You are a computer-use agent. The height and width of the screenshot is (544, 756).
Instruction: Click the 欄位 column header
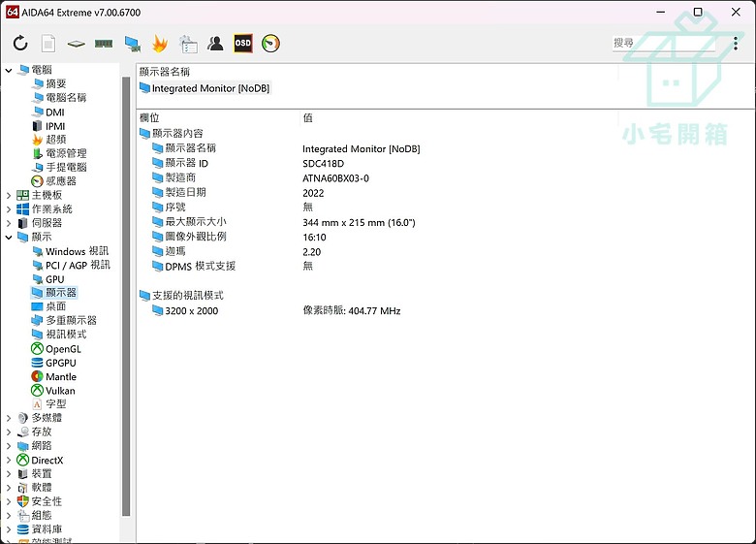coord(149,117)
